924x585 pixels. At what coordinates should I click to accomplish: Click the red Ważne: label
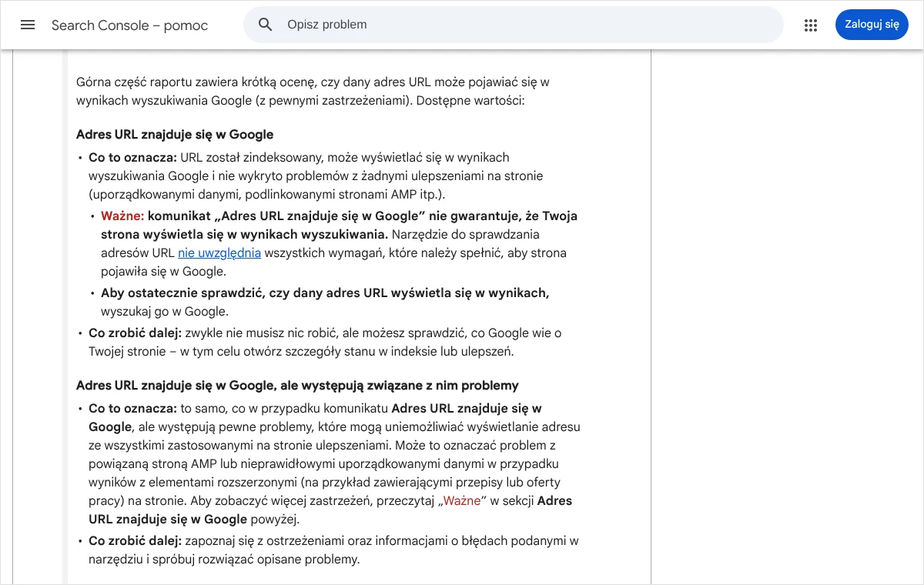[x=122, y=216]
